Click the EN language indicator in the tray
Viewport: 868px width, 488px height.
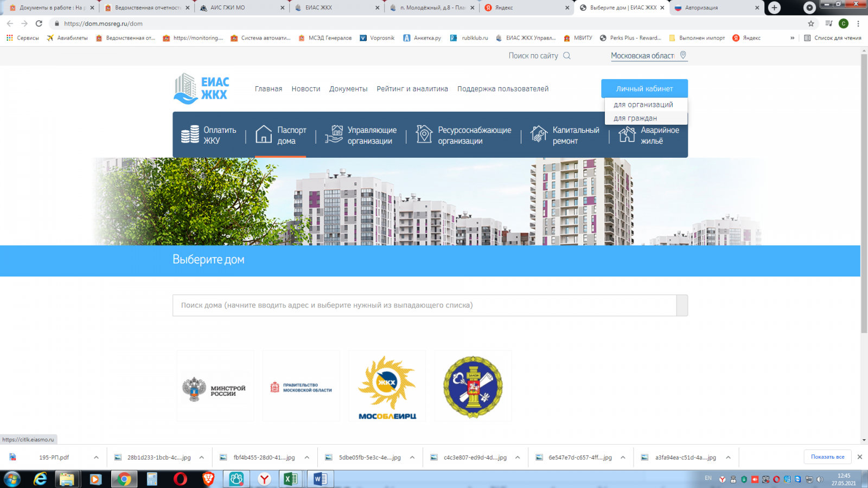(x=708, y=478)
